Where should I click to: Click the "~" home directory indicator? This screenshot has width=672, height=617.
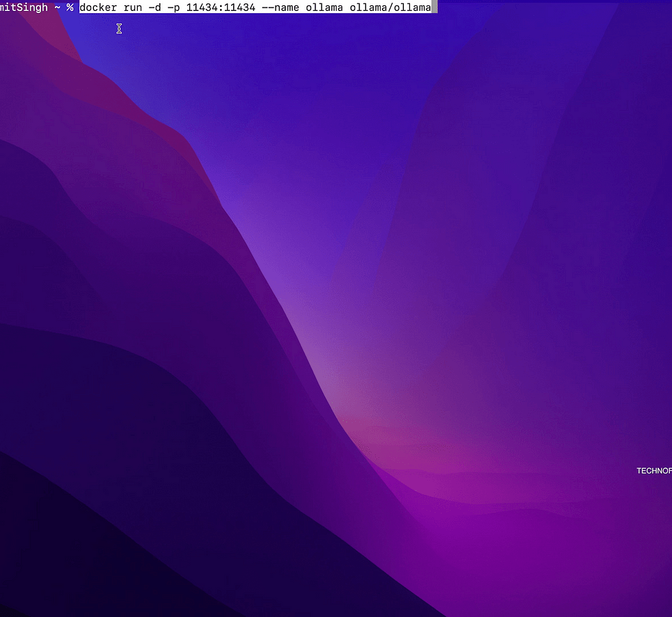58,8
